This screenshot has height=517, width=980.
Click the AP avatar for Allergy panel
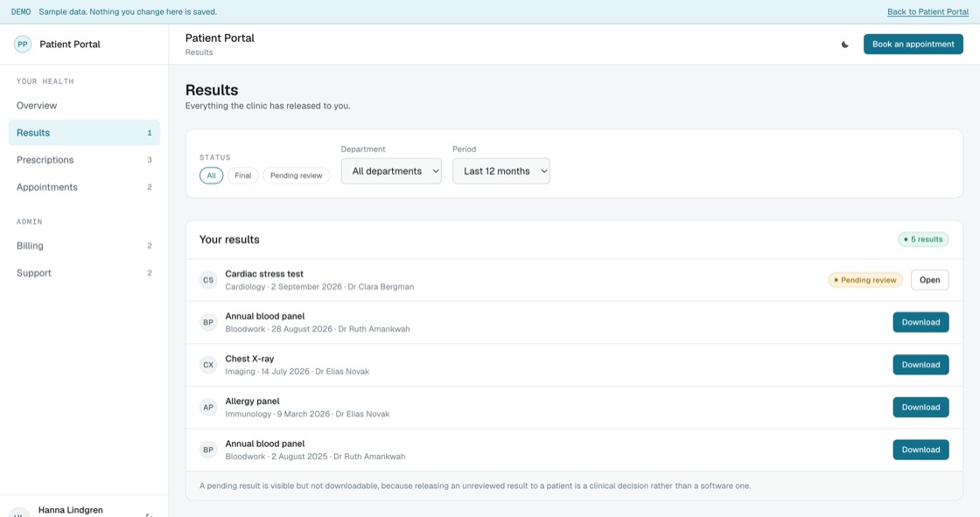208,408
